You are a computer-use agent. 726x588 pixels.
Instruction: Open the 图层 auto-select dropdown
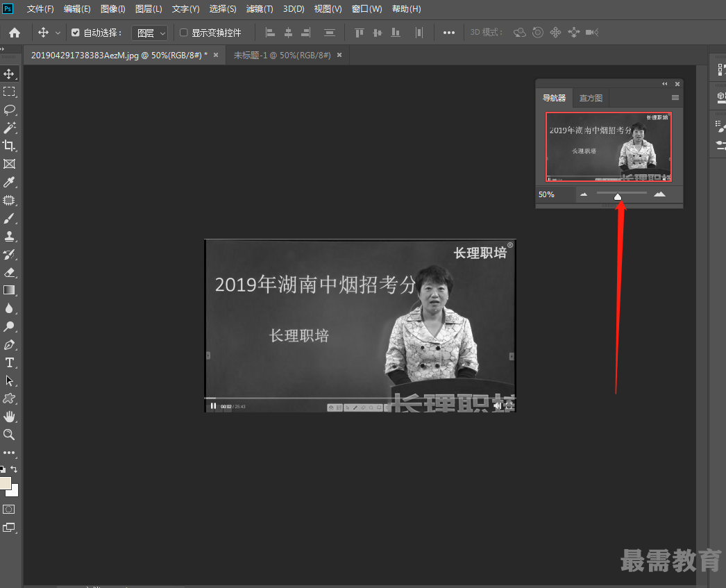point(149,33)
